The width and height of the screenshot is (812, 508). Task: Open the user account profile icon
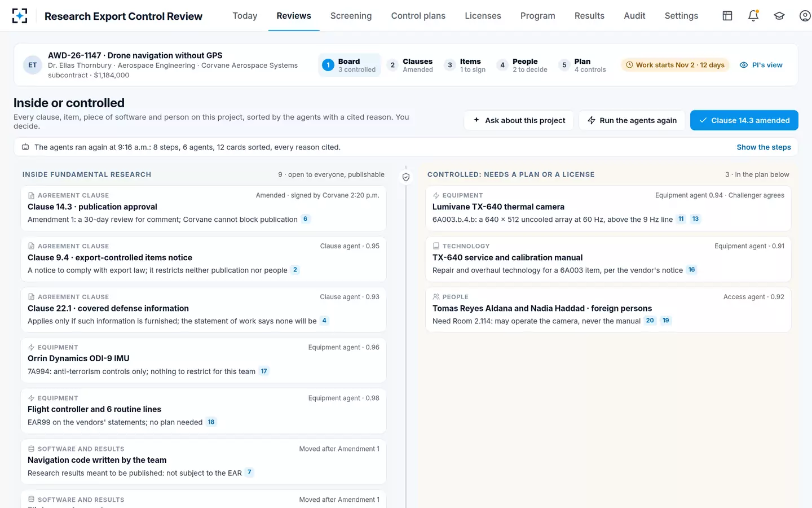click(x=805, y=16)
